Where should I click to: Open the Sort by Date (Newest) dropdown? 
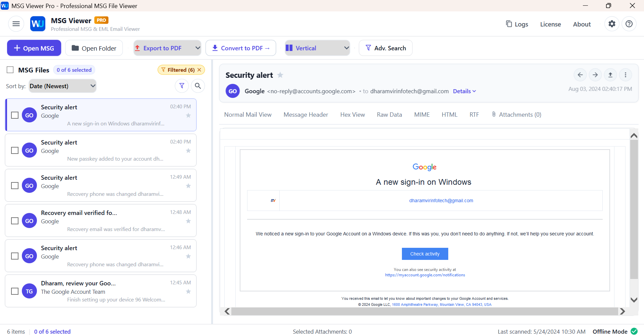(62, 86)
